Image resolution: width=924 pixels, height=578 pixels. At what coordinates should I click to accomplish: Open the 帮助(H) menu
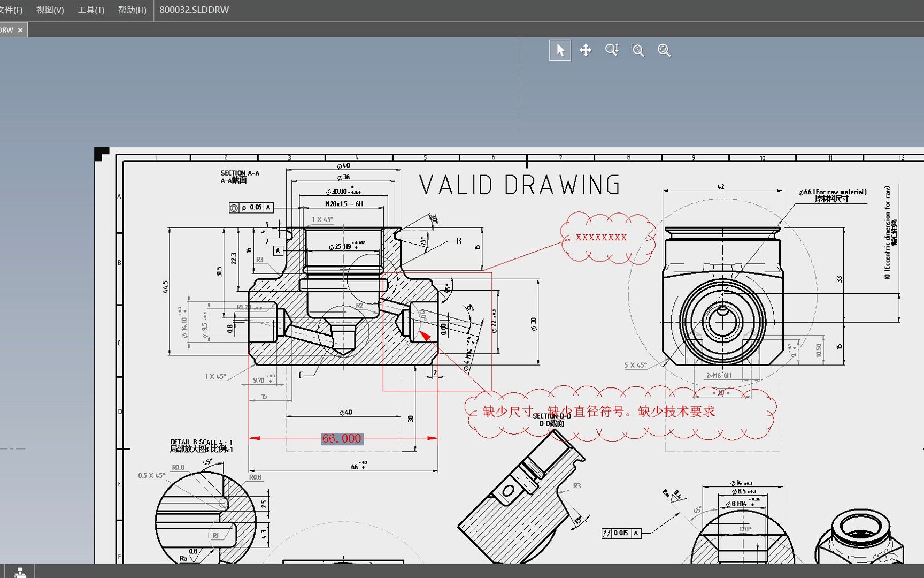click(132, 10)
